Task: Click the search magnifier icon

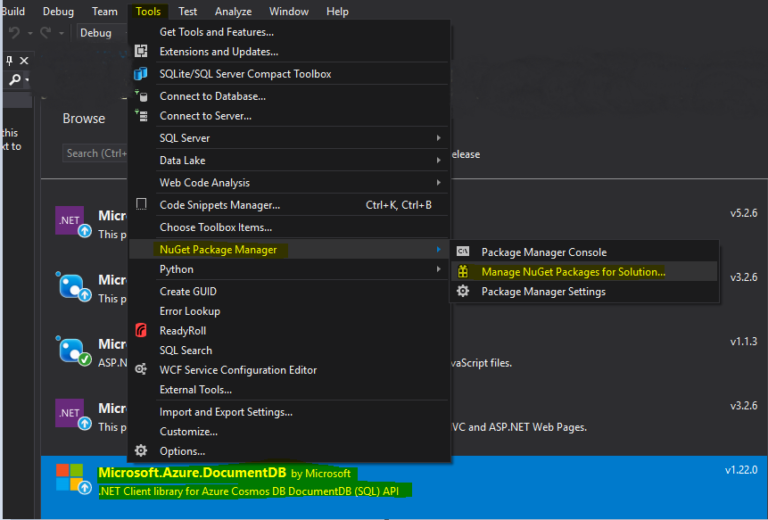Action: (15, 79)
